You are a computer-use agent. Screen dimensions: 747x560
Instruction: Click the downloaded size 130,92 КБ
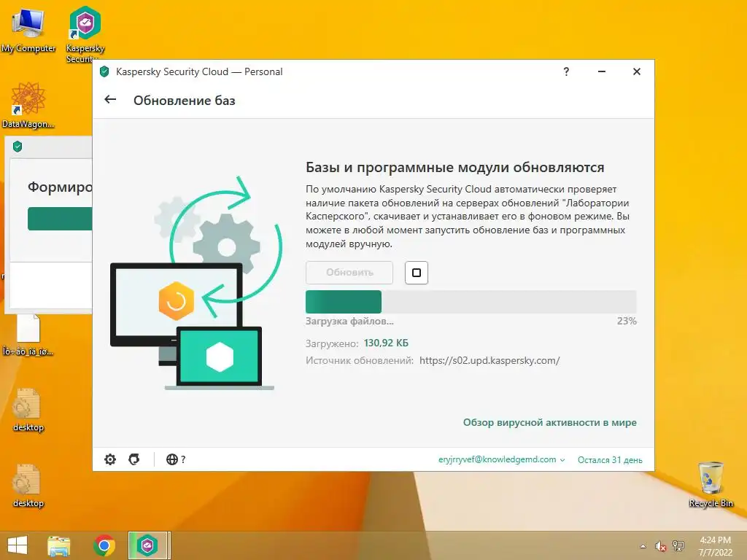click(x=386, y=343)
